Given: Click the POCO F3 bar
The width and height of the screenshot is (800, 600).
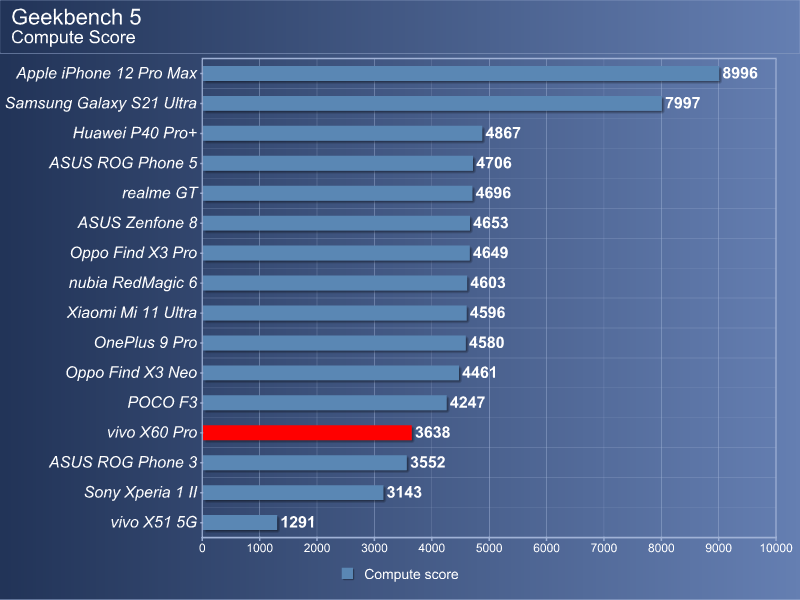Looking at the screenshot, I should tap(324, 403).
